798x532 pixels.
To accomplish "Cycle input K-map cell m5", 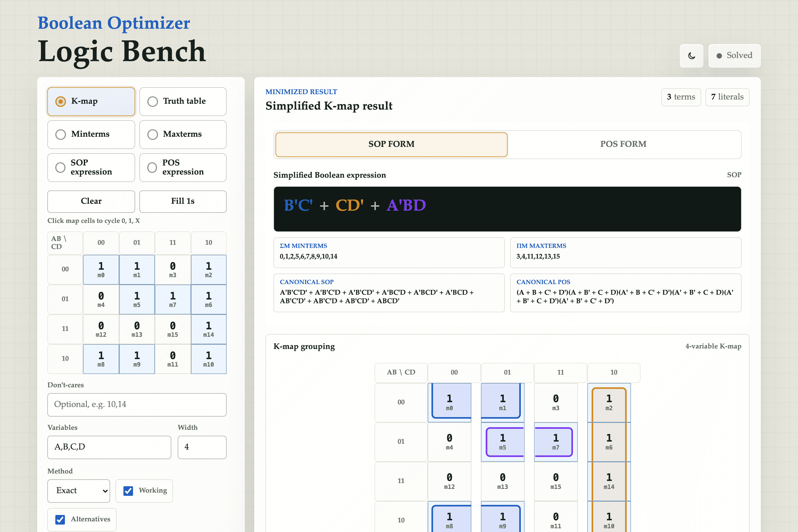I will (137, 300).
